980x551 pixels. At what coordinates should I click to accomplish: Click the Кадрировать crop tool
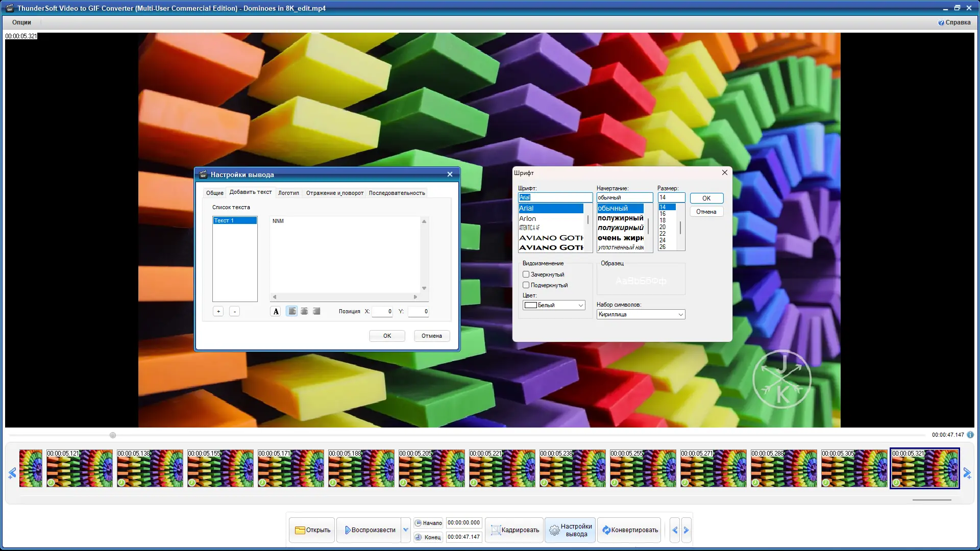click(x=514, y=530)
